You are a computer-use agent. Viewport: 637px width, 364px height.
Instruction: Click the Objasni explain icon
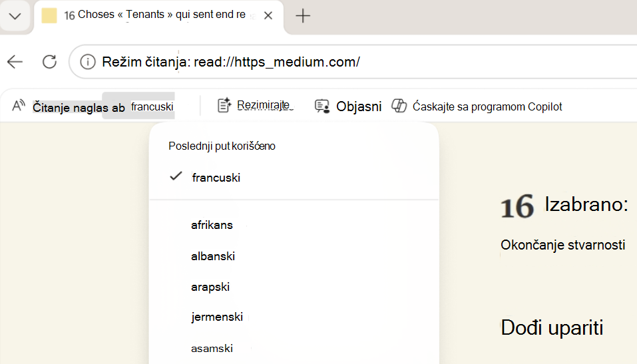coord(322,106)
